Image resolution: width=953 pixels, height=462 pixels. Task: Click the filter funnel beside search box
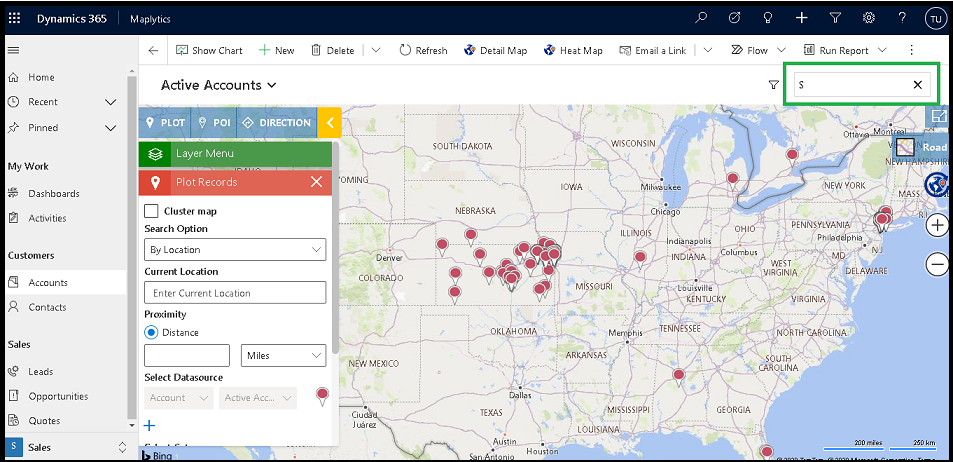click(x=773, y=86)
